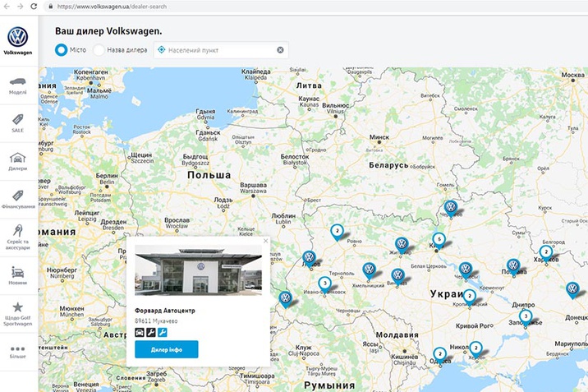
Task: Select the VW dealer pin near Донецк
Action: point(572,290)
